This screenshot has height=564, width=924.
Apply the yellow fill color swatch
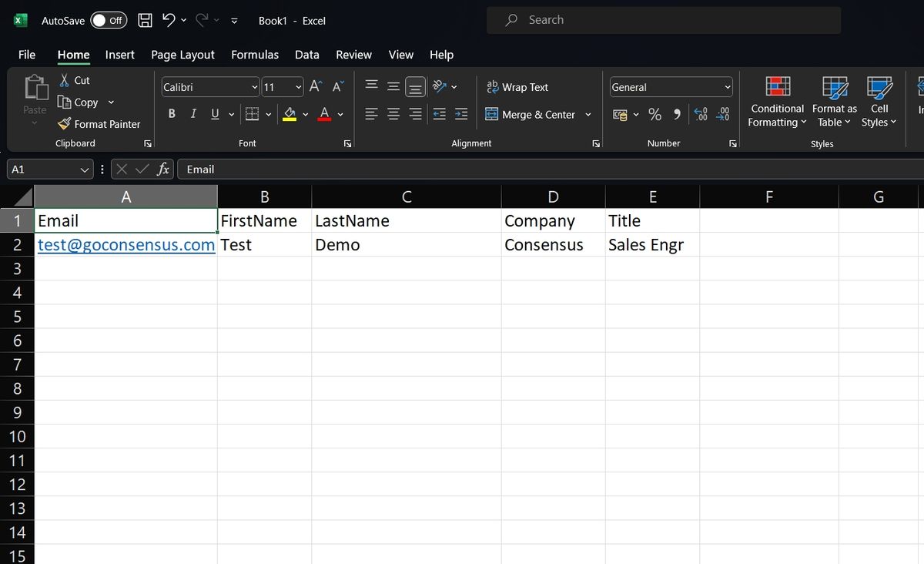(290, 114)
